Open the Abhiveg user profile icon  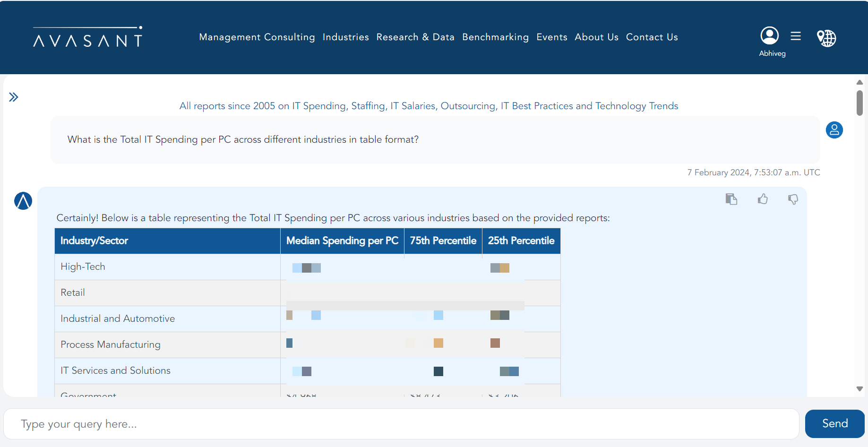pos(769,36)
